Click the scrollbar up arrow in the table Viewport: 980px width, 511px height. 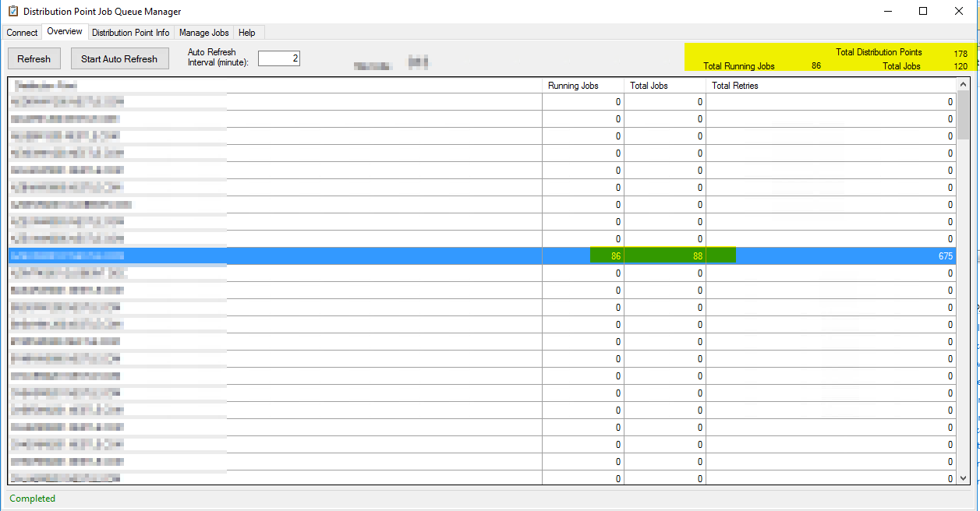click(x=963, y=84)
